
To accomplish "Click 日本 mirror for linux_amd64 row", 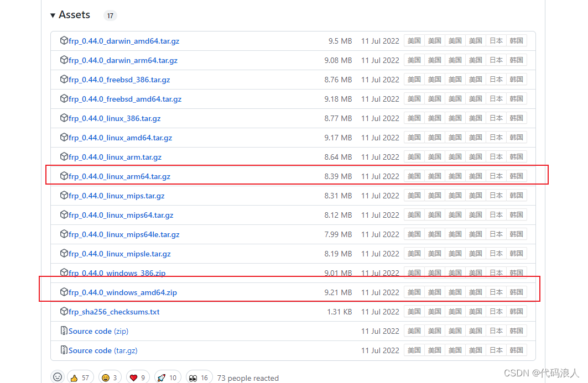I will pos(496,138).
